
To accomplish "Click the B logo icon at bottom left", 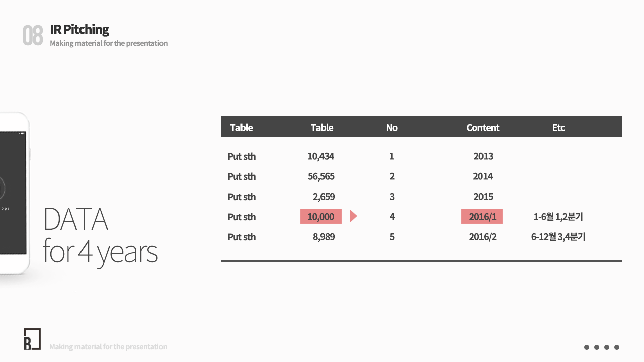I will 32,339.
